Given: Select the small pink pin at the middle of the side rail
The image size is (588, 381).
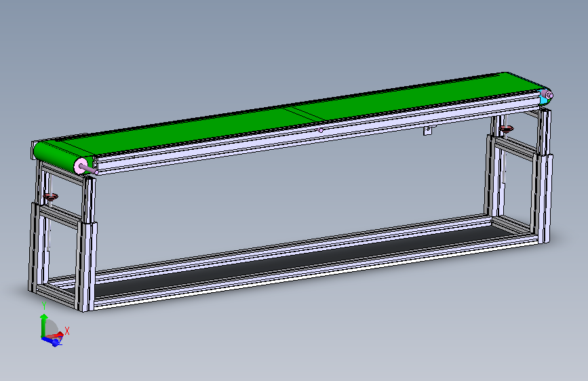Looking at the screenshot, I should click(320, 130).
